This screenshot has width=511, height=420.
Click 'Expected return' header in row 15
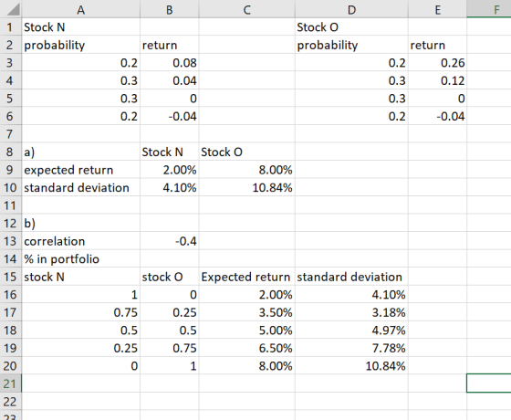(x=247, y=277)
